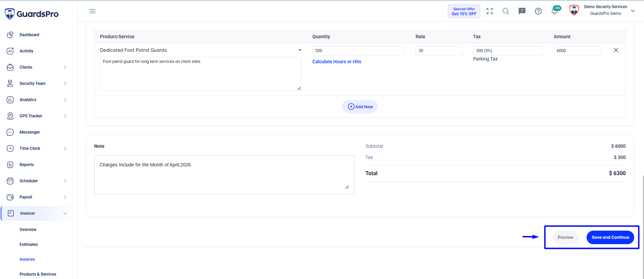Click the Quantity field showing 200
The image size is (644, 279).
point(358,51)
